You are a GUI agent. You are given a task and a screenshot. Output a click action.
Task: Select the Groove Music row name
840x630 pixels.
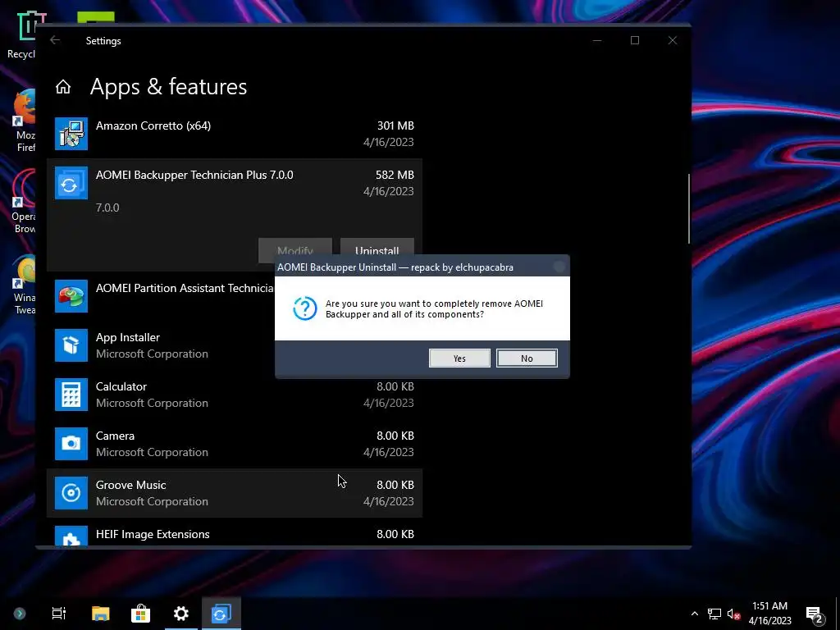point(130,486)
